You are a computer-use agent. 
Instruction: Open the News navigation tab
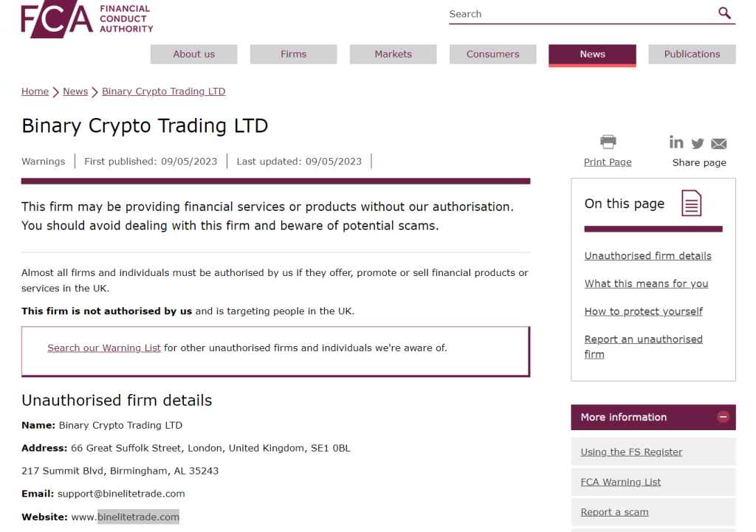[592, 53]
